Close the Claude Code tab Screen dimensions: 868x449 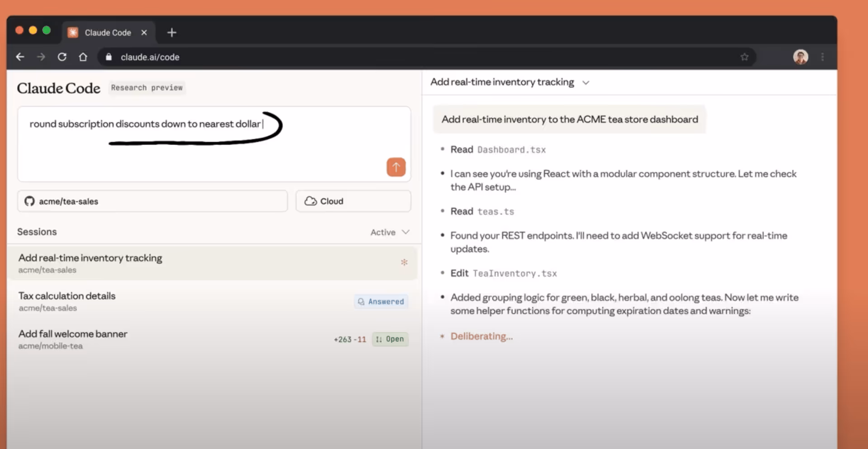coord(144,33)
